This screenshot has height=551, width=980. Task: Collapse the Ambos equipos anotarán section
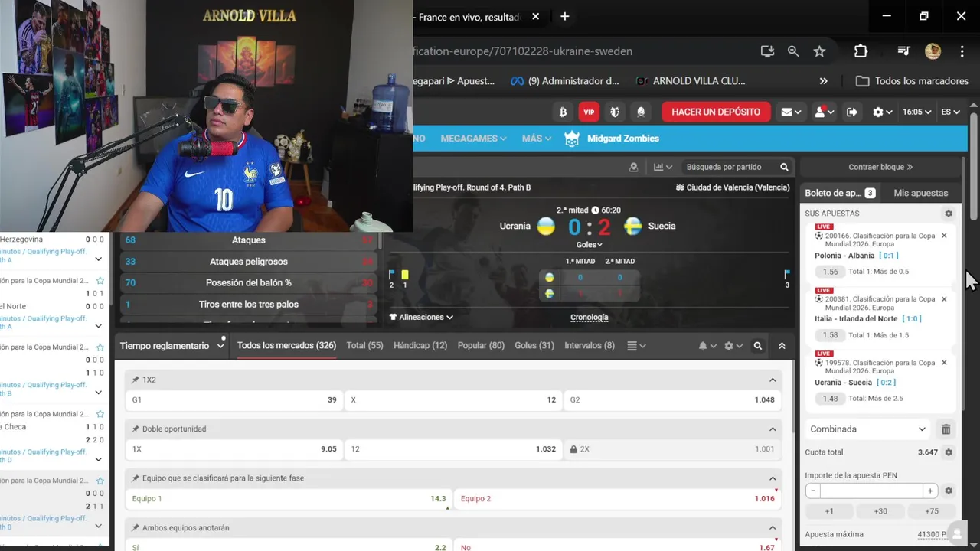click(773, 528)
